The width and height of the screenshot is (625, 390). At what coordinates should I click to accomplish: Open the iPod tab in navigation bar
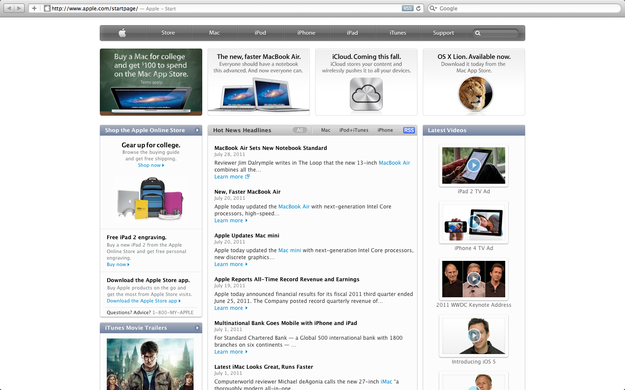tap(260, 33)
